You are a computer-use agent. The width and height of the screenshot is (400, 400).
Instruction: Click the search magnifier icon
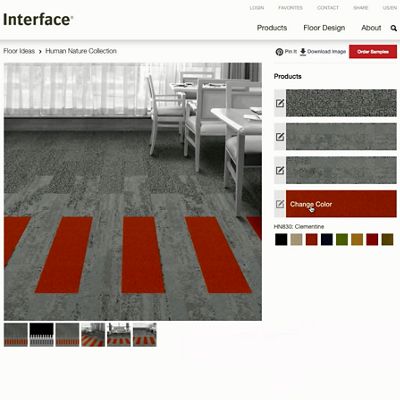(394, 28)
